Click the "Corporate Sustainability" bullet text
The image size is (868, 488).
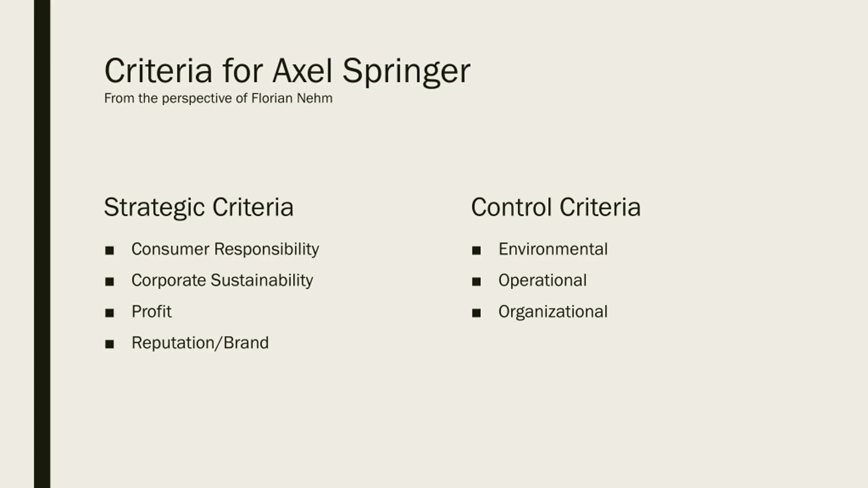tap(222, 280)
